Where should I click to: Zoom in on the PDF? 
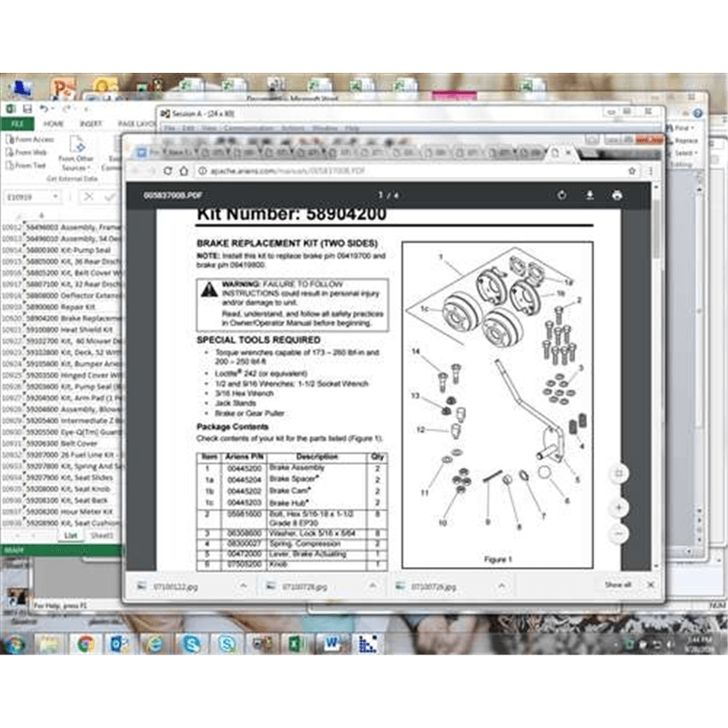(x=619, y=506)
